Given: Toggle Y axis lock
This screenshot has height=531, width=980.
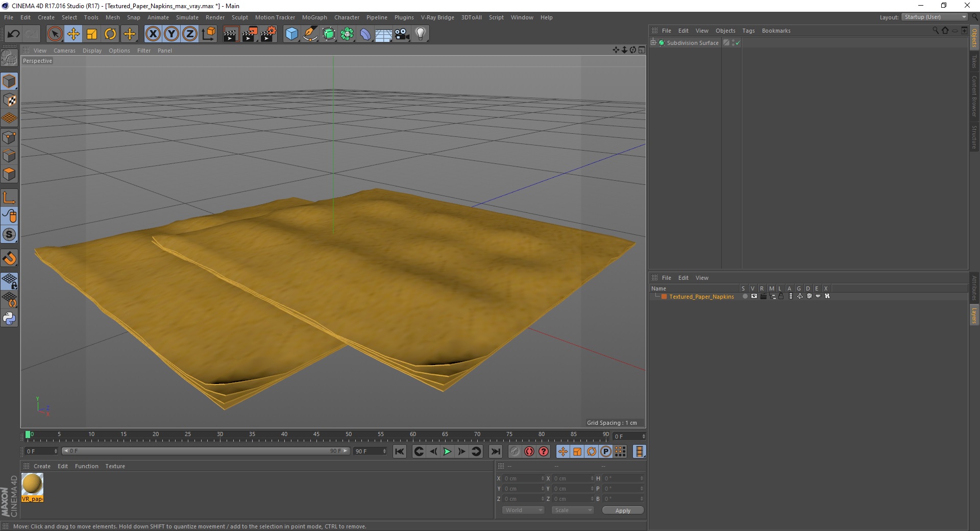Looking at the screenshot, I should [x=171, y=34].
